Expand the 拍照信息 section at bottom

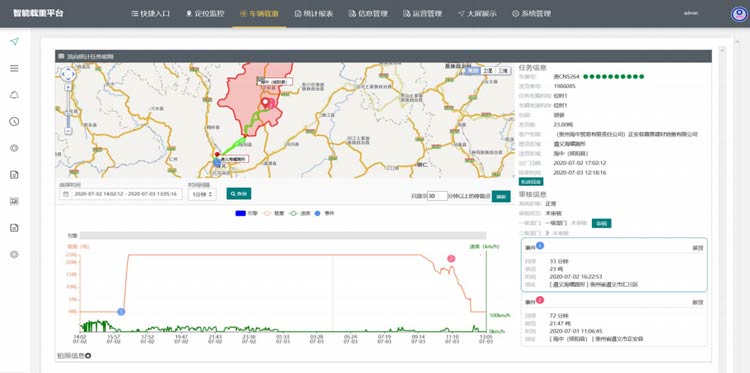(x=74, y=356)
